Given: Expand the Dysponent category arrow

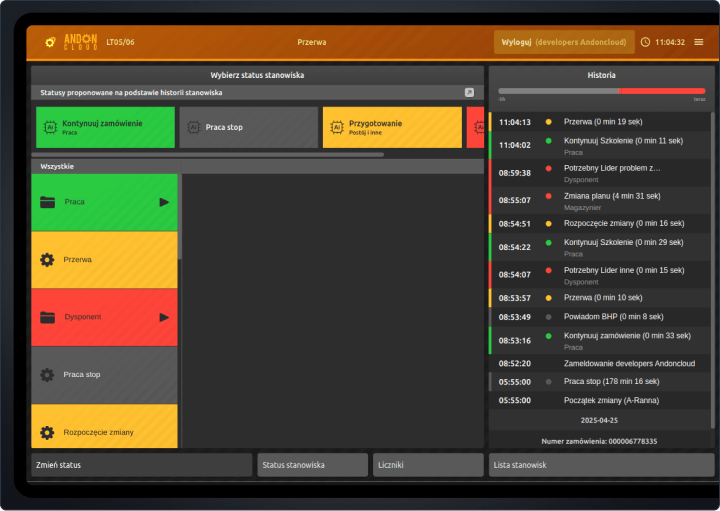Looking at the screenshot, I should tap(164, 317).
